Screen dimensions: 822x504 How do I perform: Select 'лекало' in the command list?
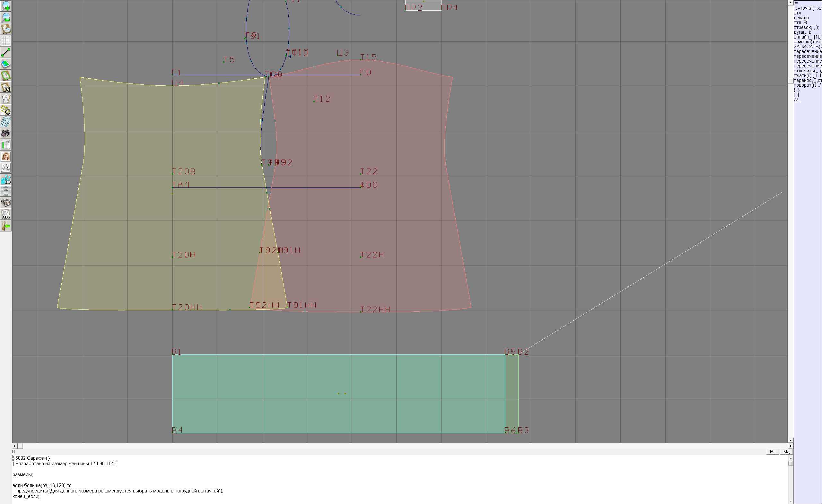(801, 18)
